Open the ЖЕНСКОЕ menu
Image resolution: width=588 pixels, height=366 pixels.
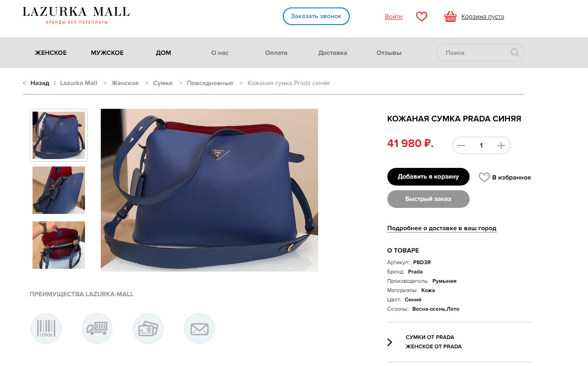[51, 53]
